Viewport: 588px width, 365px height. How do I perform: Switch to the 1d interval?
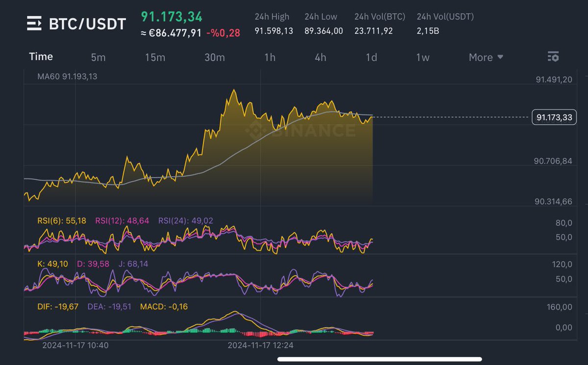(x=371, y=57)
